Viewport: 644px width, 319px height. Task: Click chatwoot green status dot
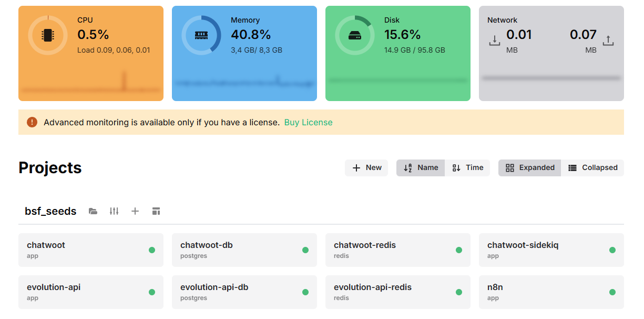point(152,250)
